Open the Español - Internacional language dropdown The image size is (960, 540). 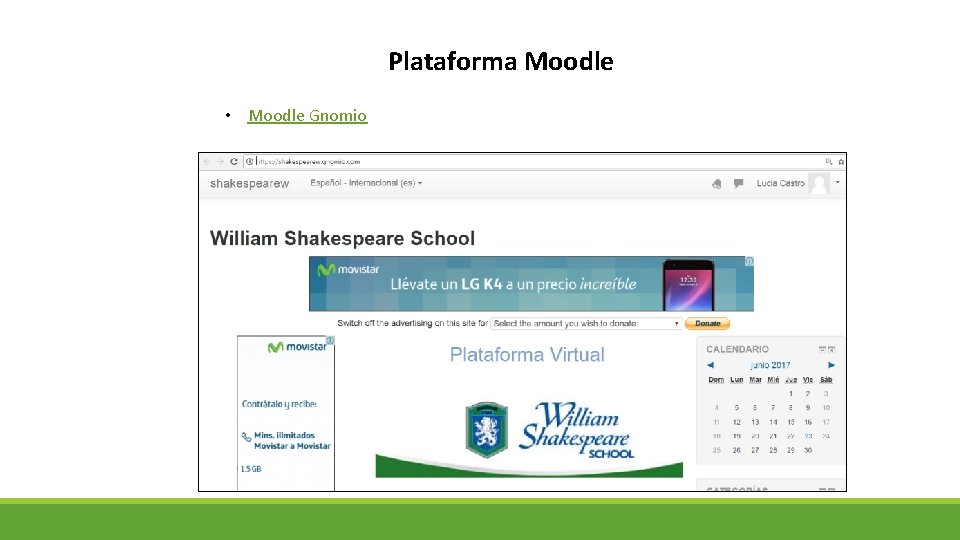366,183
